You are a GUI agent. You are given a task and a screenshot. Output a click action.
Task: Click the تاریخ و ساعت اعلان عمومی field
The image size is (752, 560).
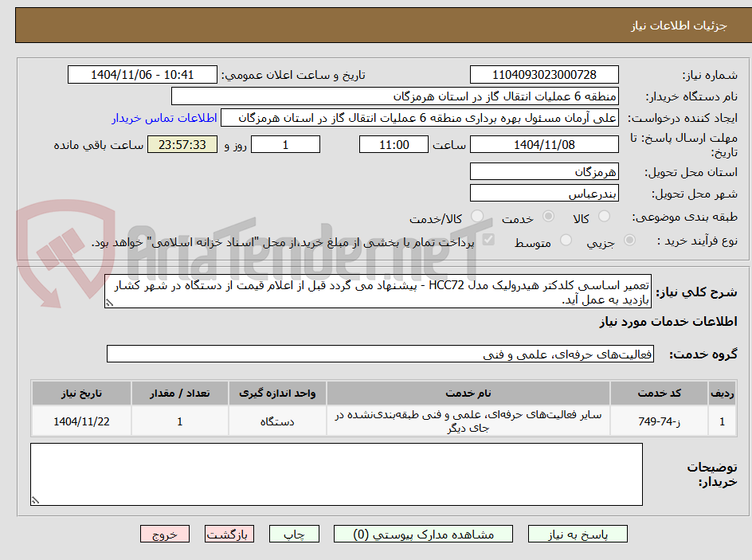click(x=142, y=74)
